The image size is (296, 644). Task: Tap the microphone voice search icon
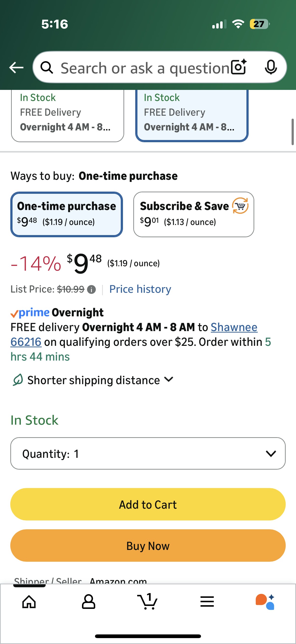click(270, 67)
